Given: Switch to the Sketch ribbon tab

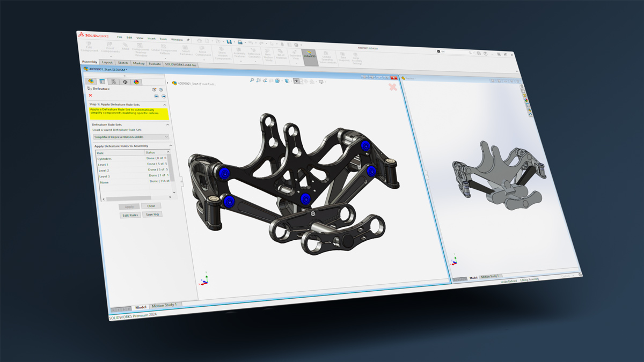Looking at the screenshot, I should (x=123, y=63).
